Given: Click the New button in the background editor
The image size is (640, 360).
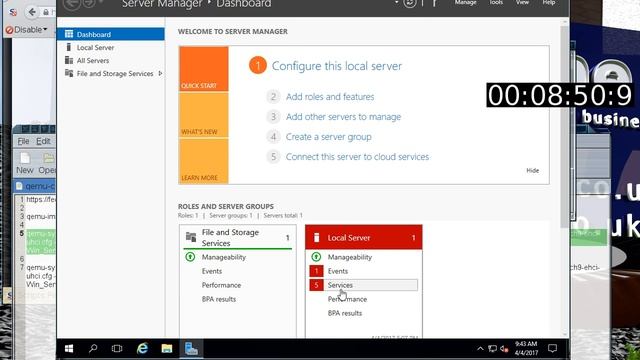Looking at the screenshot, I should [25, 164].
